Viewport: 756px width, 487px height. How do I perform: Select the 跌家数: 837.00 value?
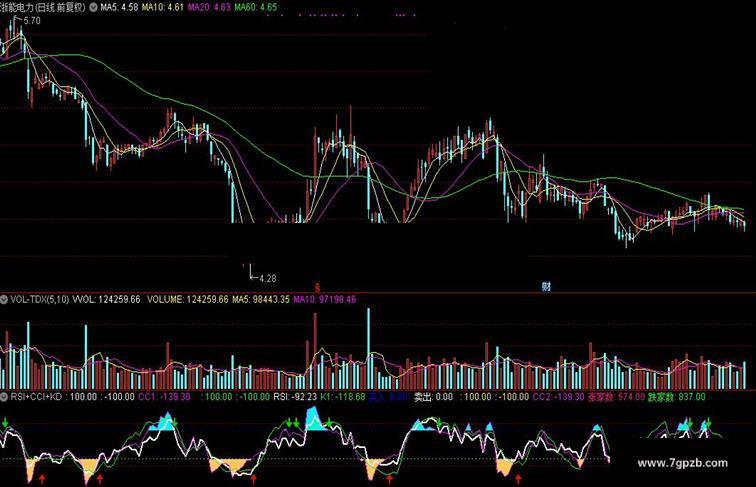[x=676, y=397]
